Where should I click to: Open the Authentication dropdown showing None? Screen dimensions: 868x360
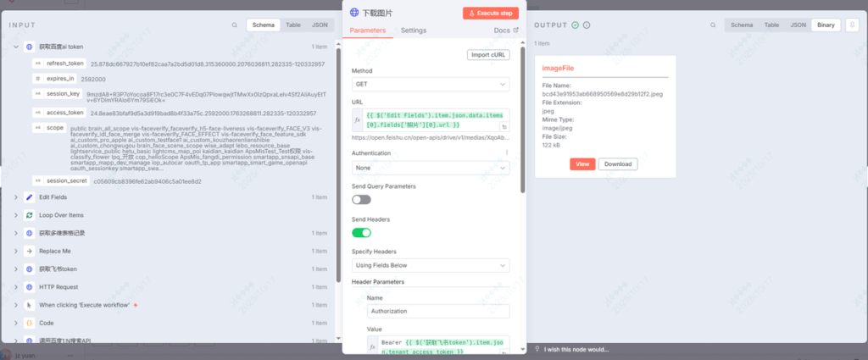pos(430,168)
